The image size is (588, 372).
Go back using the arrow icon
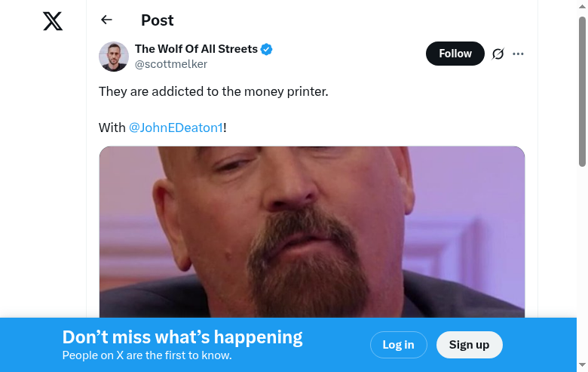pos(106,20)
